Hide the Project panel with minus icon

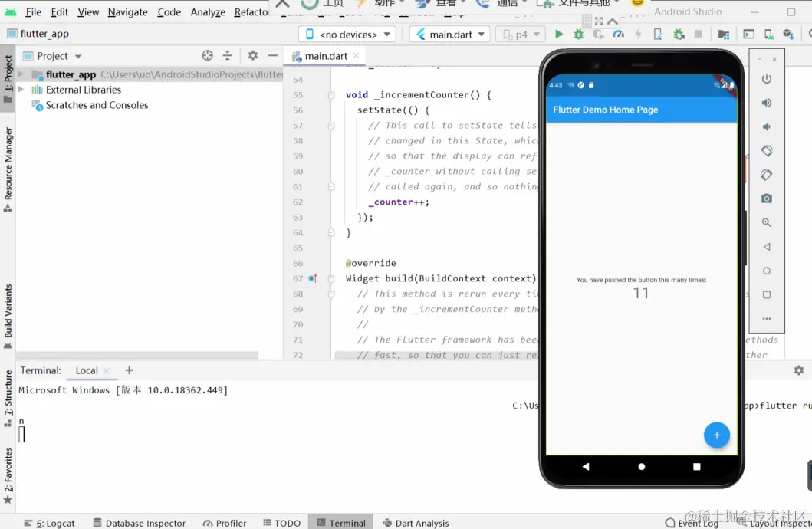273,55
